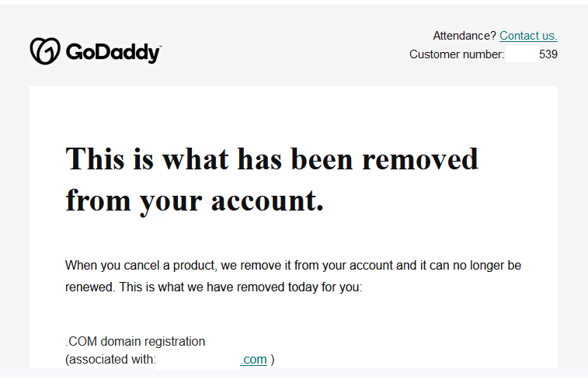
Task: Click the redacted domain name before .com
Action: pyautogui.click(x=199, y=360)
